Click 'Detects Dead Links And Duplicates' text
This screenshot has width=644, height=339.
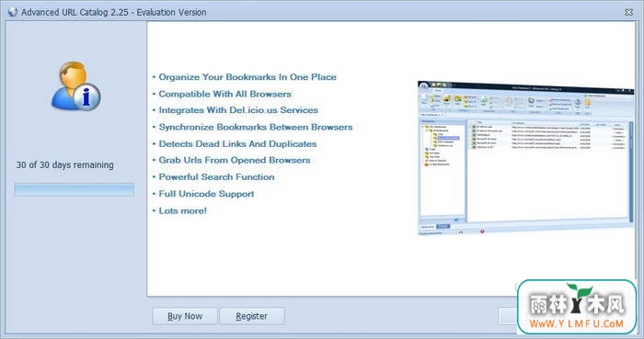(237, 144)
